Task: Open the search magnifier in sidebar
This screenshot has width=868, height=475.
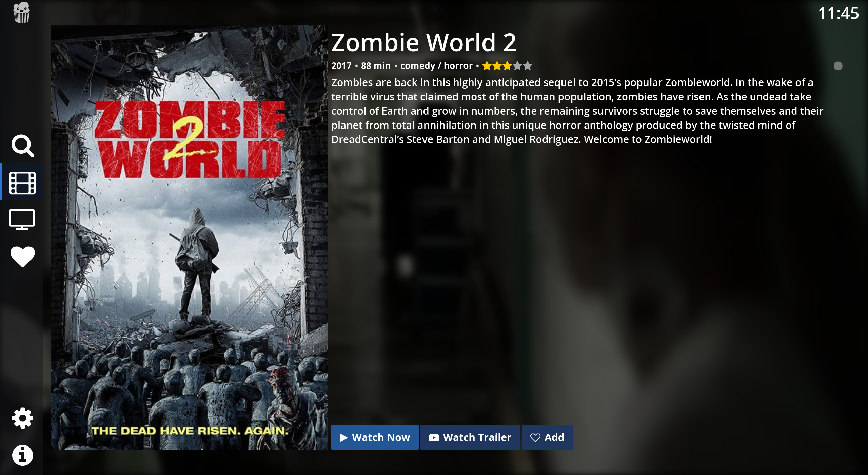Action: tap(22, 146)
